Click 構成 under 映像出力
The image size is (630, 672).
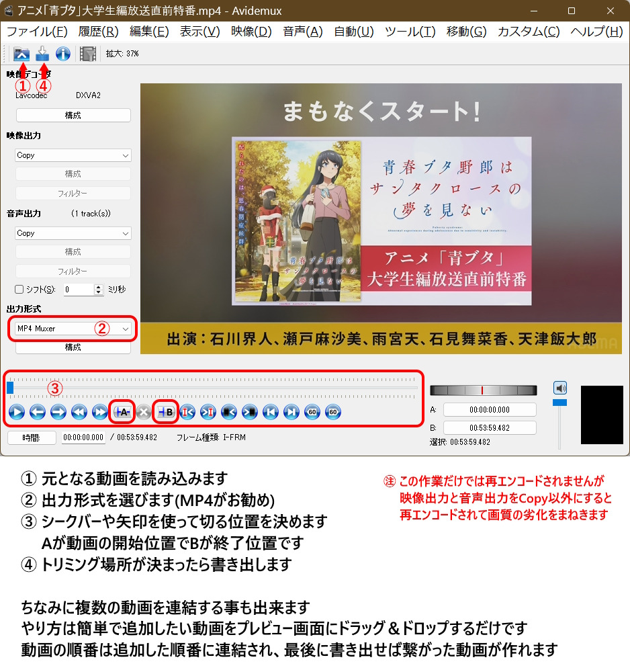[x=73, y=174]
